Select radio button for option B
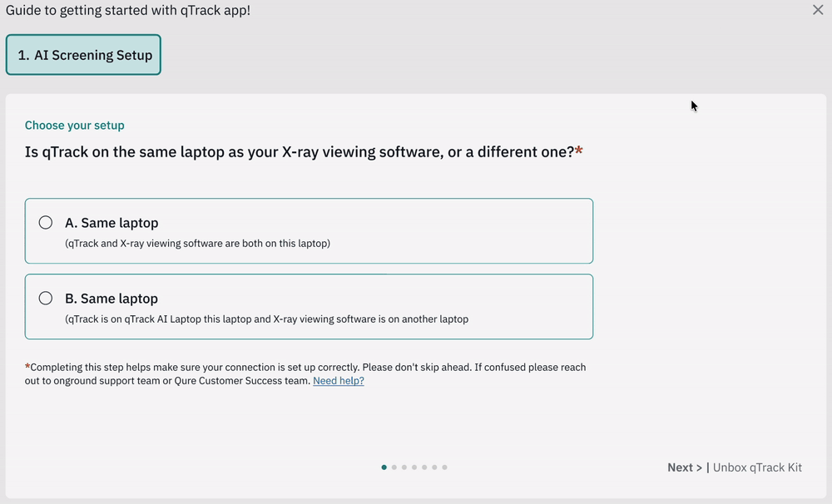This screenshot has height=504, width=832. click(46, 298)
